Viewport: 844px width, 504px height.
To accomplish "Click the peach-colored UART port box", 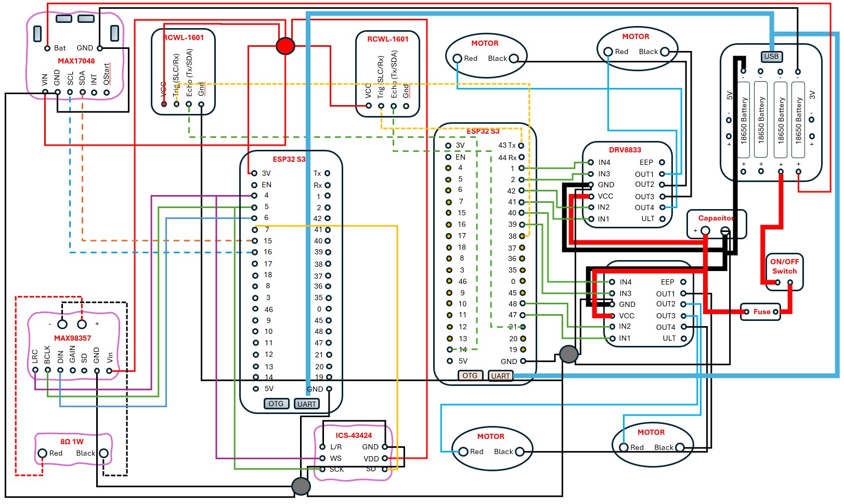I will pos(501,376).
